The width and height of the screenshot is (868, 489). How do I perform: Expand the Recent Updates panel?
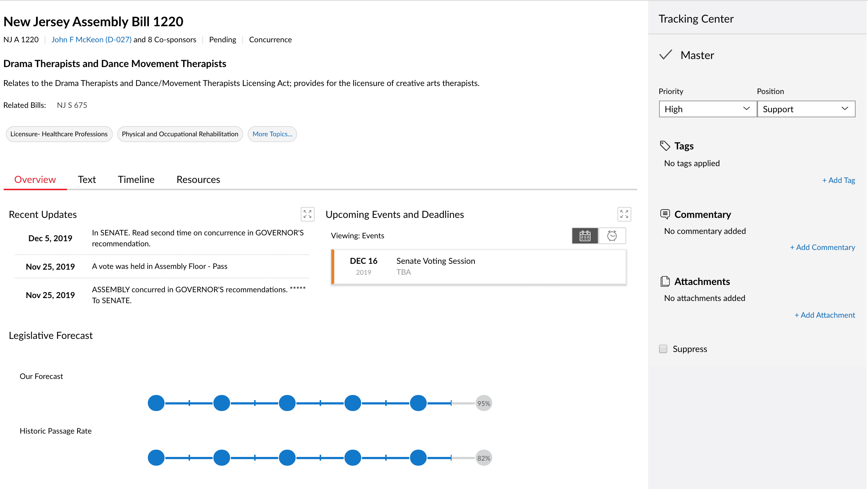(x=307, y=214)
